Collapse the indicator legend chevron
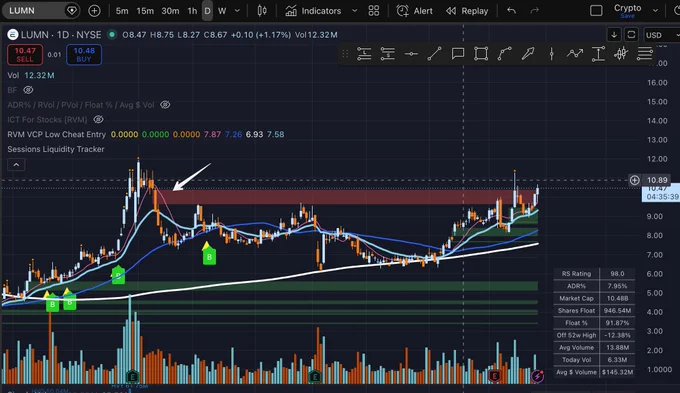This screenshot has height=393, width=680. click(16, 165)
